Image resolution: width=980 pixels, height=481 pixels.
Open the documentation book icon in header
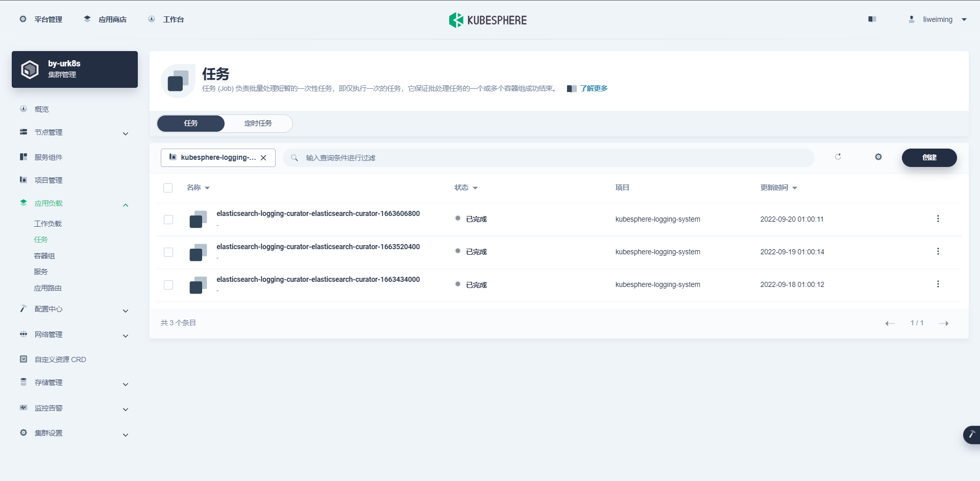tap(872, 19)
